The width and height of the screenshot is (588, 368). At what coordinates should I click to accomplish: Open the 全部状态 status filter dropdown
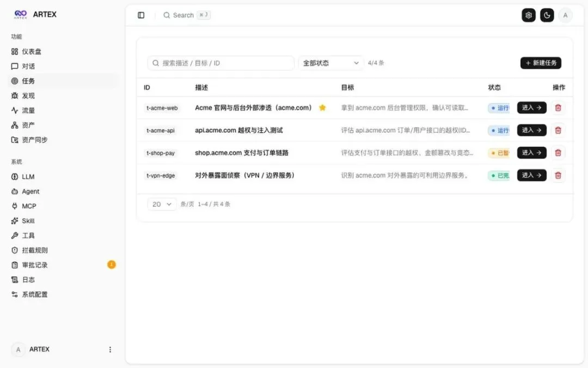click(331, 63)
